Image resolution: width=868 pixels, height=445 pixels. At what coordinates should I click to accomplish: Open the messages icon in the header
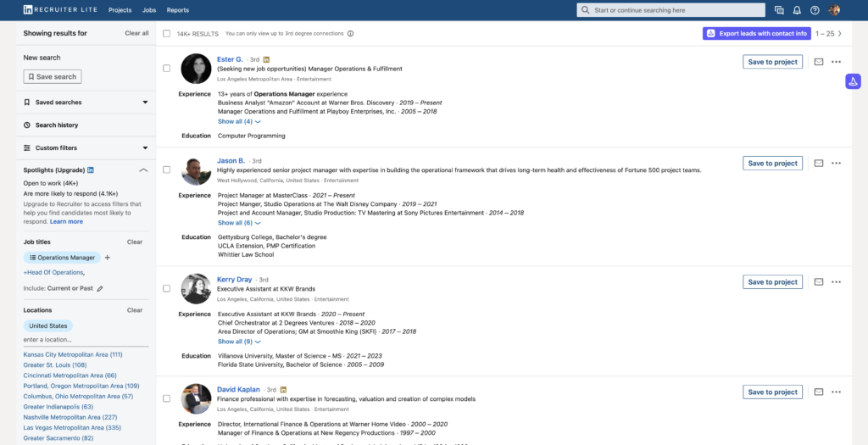779,10
